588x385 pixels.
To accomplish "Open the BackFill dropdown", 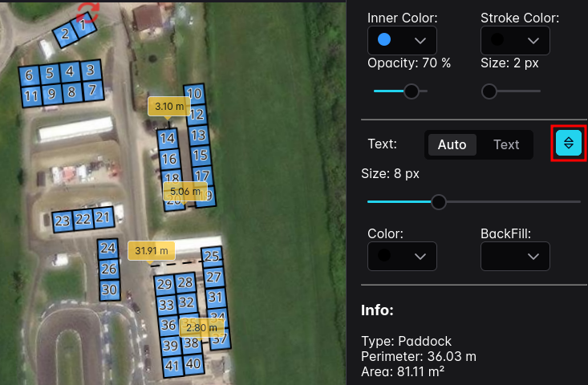I will pos(515,257).
